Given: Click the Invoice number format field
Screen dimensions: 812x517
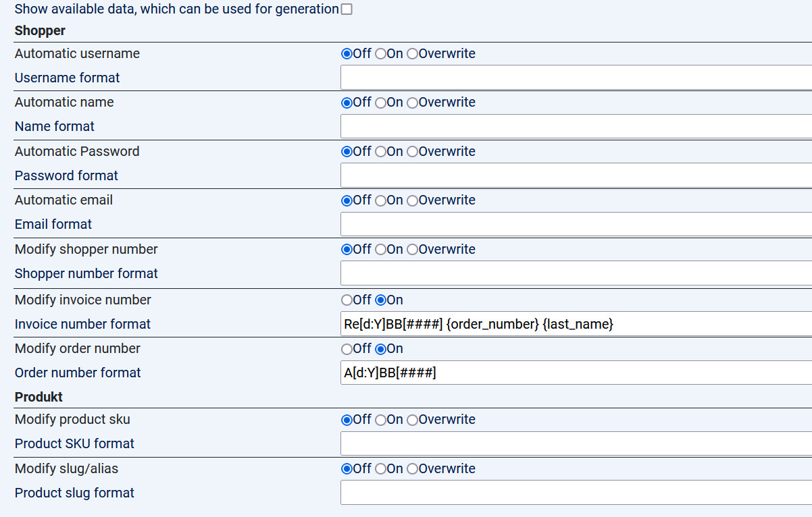Looking at the screenshot, I should coord(576,324).
